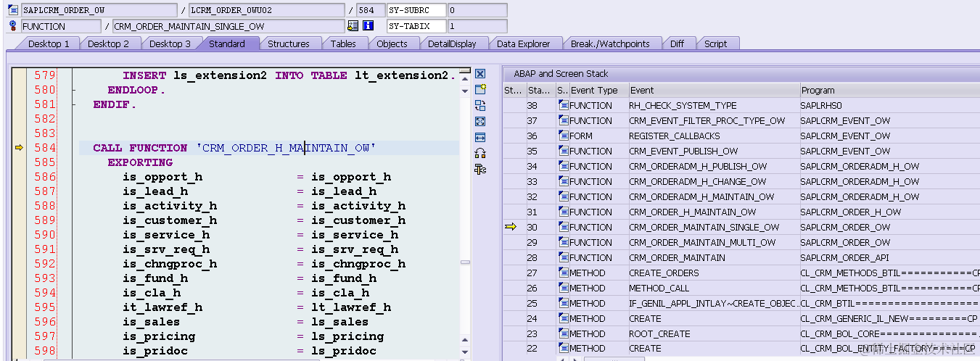Switch to the Desktop 1 tab
The width and height of the screenshot is (980, 361).
tap(49, 43)
